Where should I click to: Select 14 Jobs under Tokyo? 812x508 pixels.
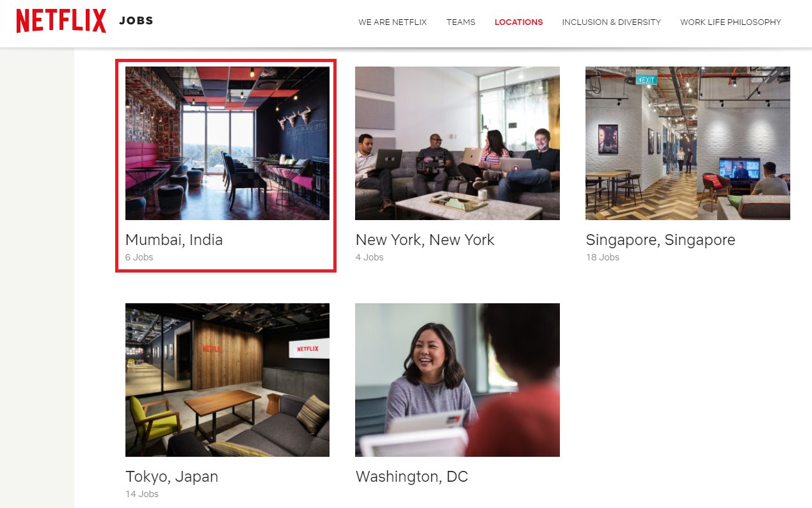tap(142, 494)
